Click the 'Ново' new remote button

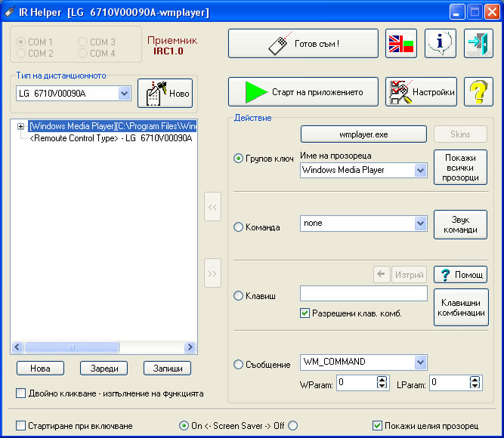(165, 93)
